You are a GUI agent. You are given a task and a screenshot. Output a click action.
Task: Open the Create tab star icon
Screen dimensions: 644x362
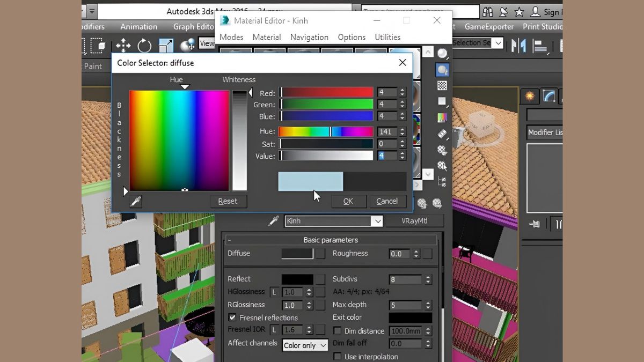[530, 96]
